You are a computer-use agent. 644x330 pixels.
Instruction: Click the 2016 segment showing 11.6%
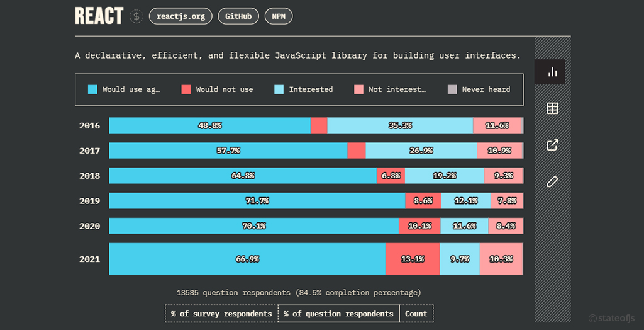pos(497,125)
